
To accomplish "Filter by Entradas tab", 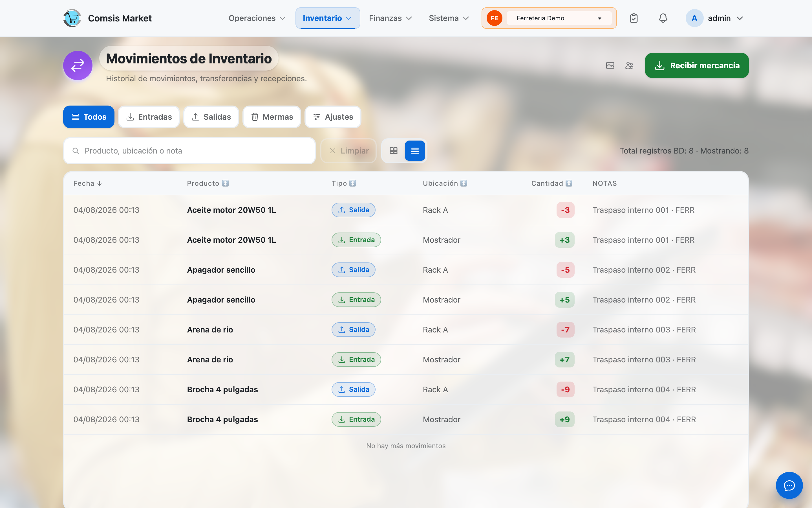I will tap(149, 117).
